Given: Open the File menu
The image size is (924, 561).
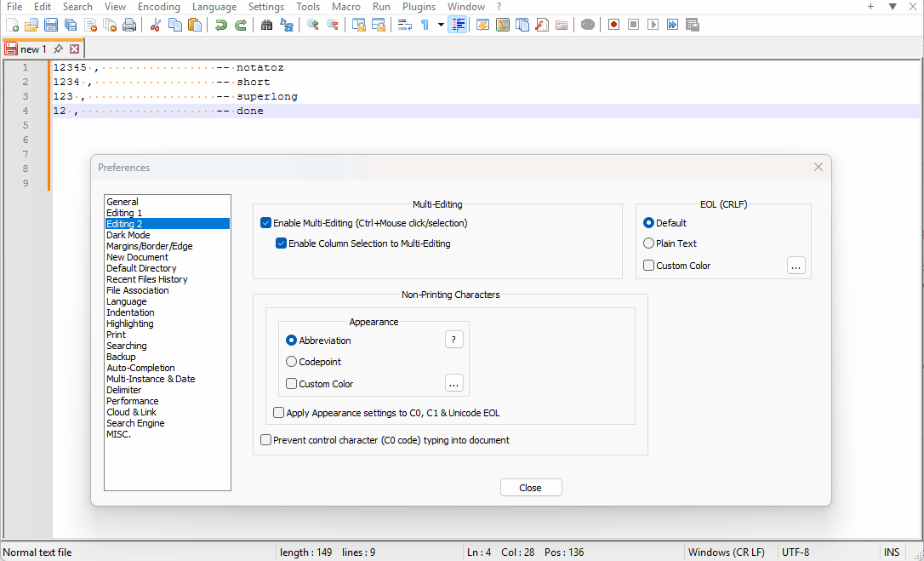Looking at the screenshot, I should (x=14, y=7).
